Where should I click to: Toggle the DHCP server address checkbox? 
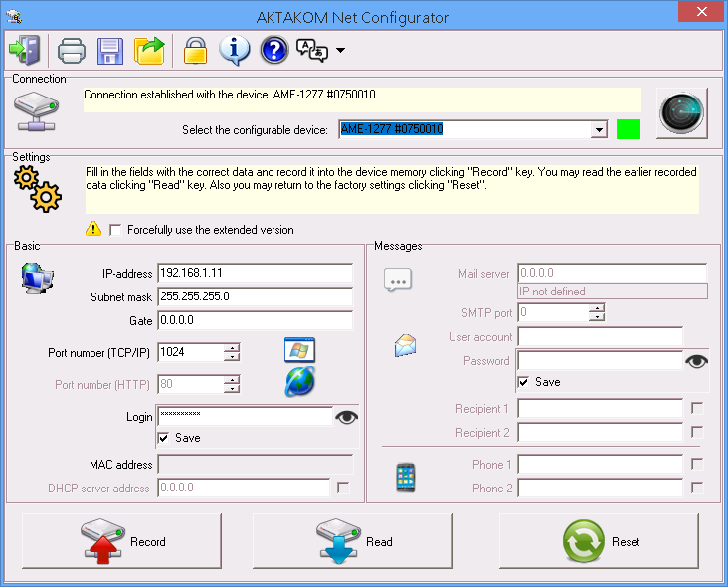coord(343,488)
